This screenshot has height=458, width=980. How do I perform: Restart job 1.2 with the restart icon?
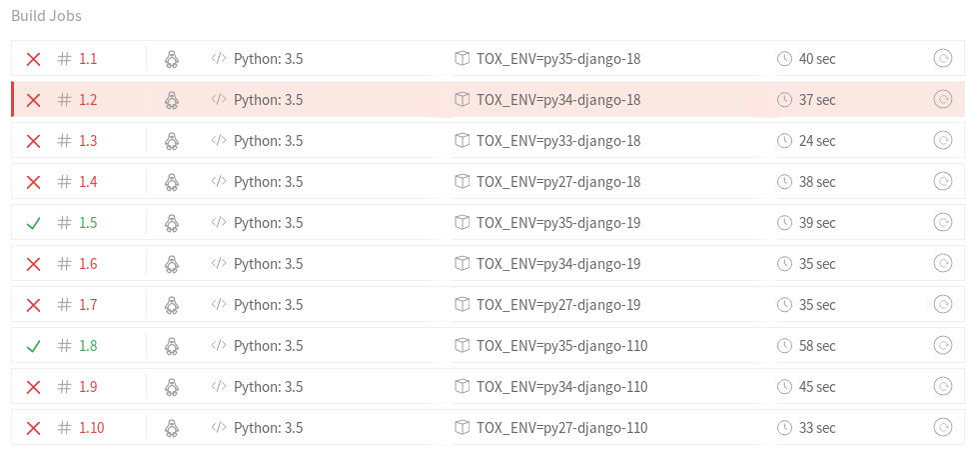942,99
